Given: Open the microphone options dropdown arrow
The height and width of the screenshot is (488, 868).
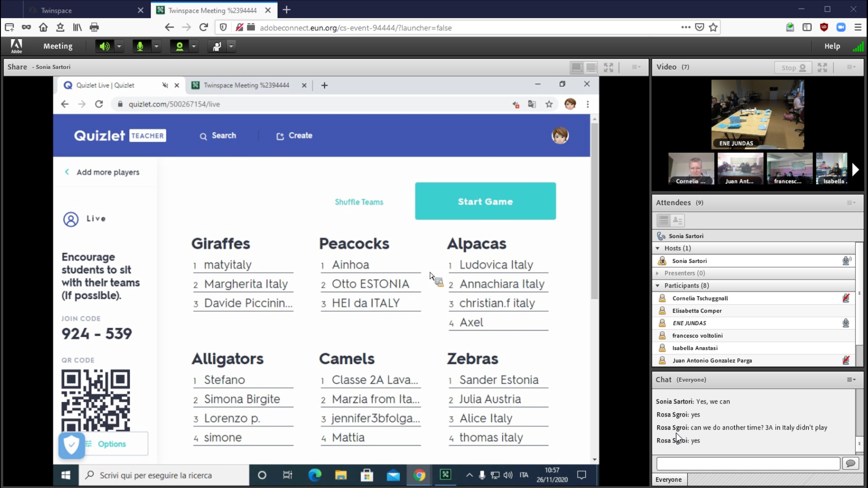Looking at the screenshot, I should pos(156,46).
